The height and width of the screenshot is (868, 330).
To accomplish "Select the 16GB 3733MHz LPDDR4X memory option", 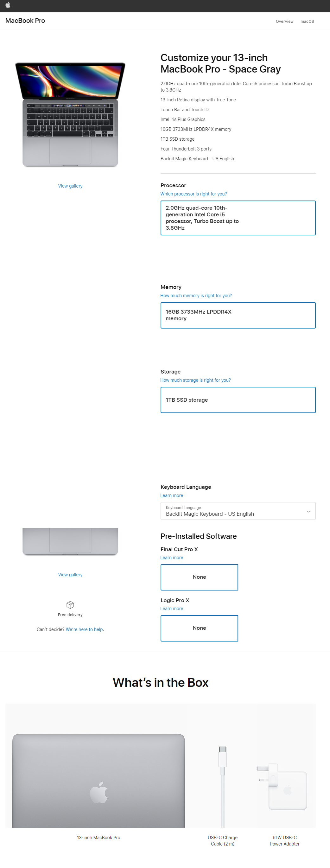I will tap(238, 315).
